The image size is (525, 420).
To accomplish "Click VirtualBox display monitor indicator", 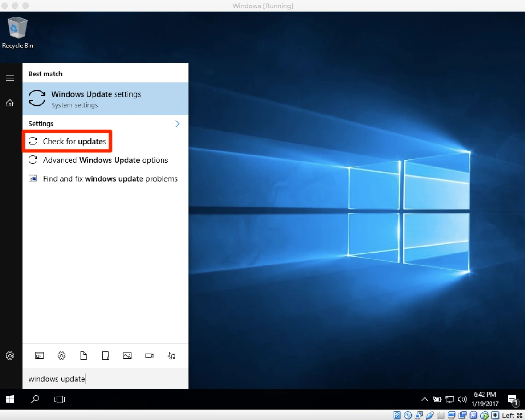I will coord(451,415).
